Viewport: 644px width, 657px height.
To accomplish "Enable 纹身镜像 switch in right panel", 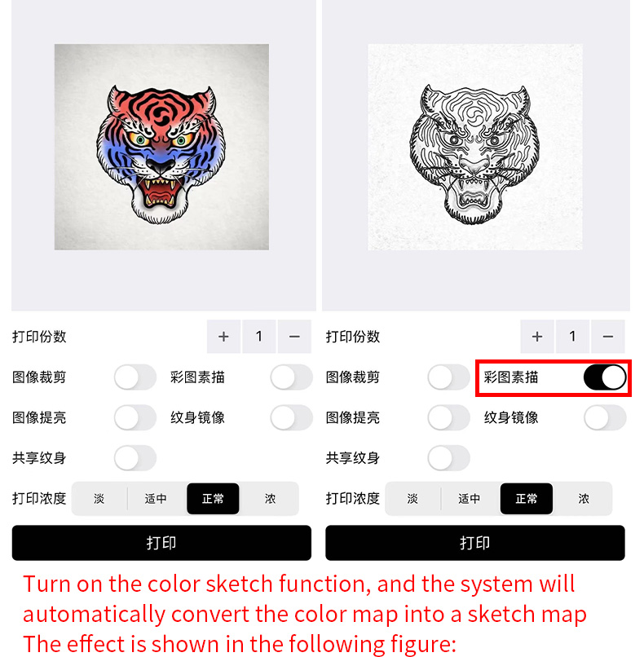I will (x=605, y=417).
